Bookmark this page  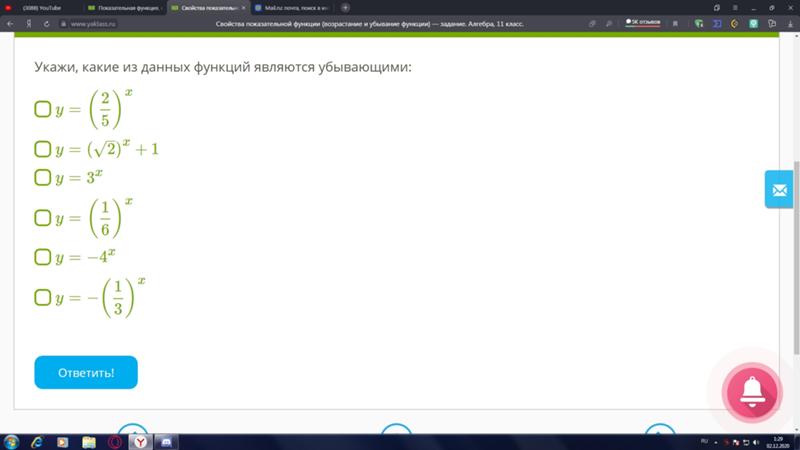click(675, 24)
